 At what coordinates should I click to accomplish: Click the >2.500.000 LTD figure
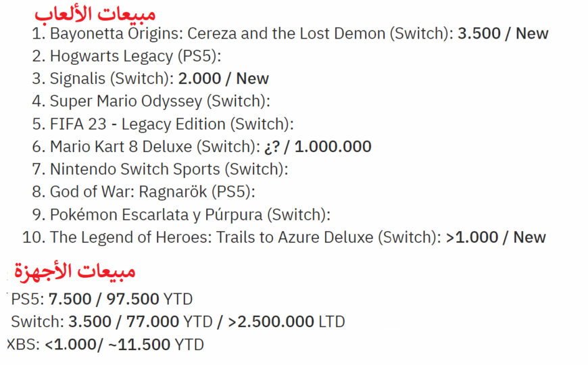pos(286,322)
